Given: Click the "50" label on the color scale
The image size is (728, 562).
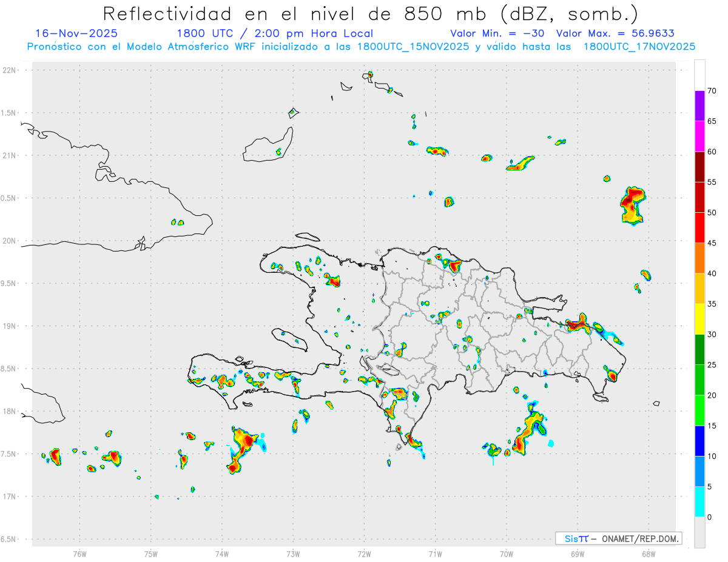Looking at the screenshot, I should click(x=712, y=213).
